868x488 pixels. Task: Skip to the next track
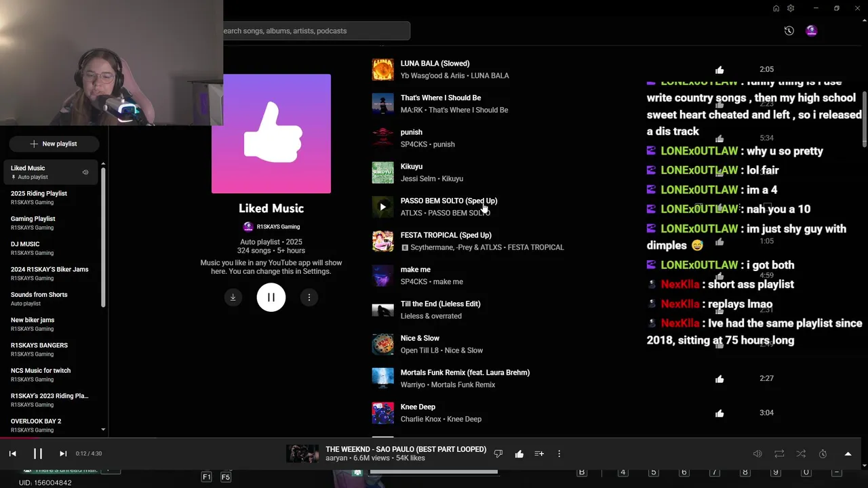[x=62, y=453]
